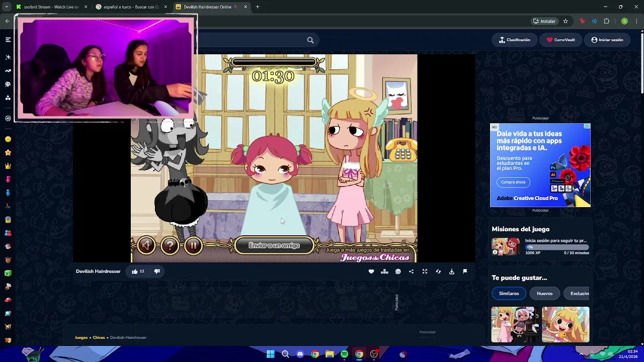Open two-player category icon in sidebar
644x362 pixels.
click(8, 233)
